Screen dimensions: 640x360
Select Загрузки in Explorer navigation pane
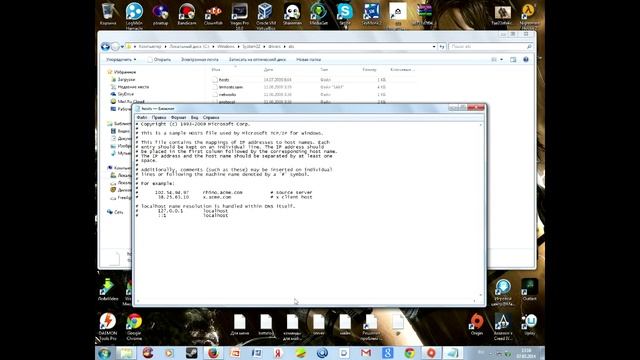tap(126, 80)
